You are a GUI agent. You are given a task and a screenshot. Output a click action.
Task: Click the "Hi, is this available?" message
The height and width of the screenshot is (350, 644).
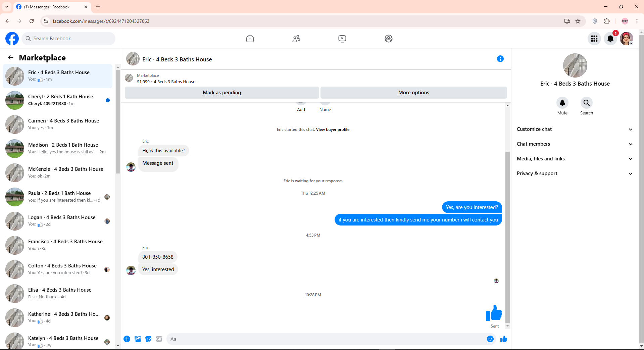click(164, 151)
